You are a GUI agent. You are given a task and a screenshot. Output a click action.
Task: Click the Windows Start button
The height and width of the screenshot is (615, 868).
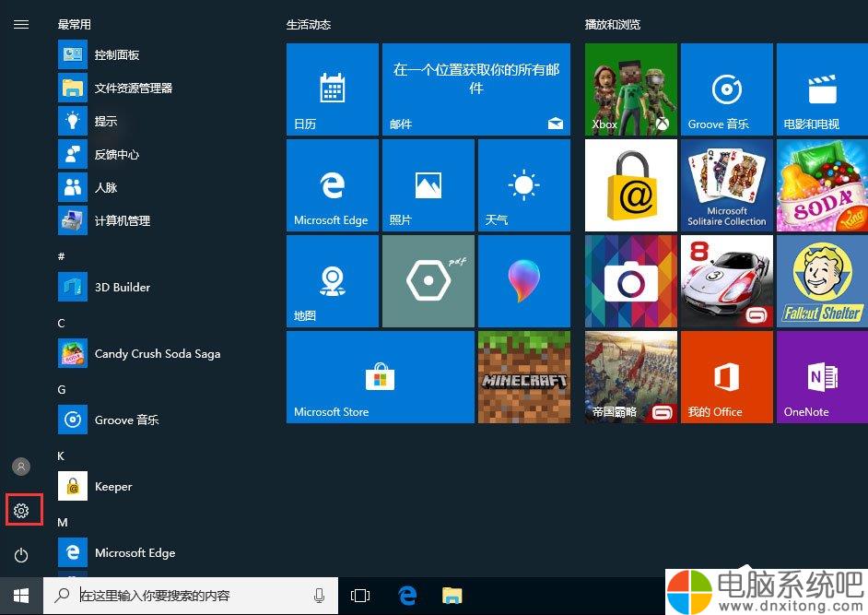21,596
